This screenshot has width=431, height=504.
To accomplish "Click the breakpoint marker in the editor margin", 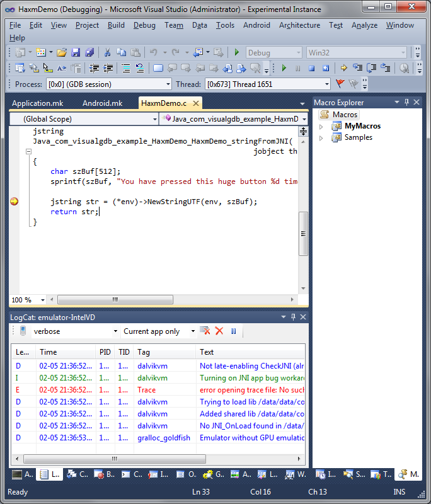I will click(14, 202).
